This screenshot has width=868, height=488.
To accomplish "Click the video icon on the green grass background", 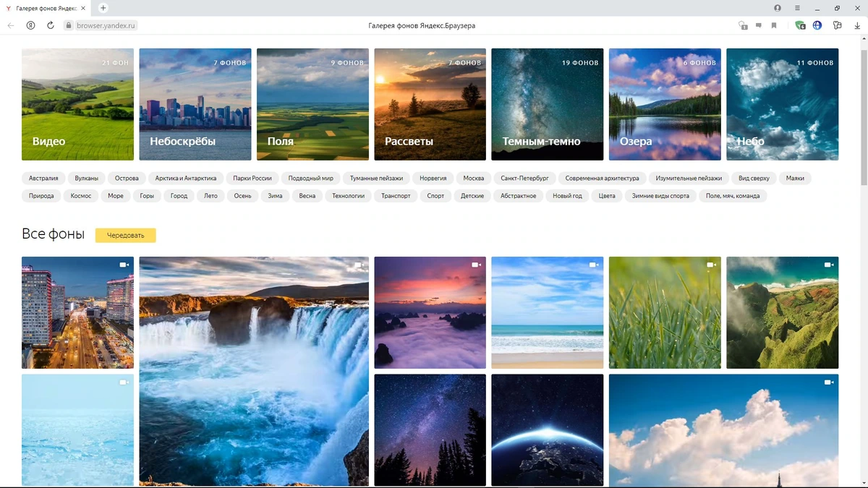I will coord(711,265).
